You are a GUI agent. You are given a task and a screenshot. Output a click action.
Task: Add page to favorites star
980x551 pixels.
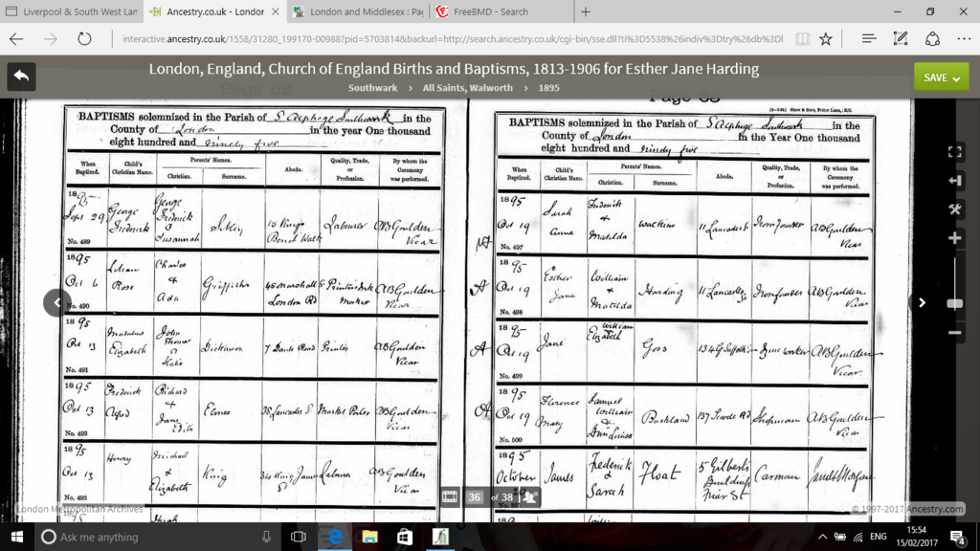pyautogui.click(x=826, y=38)
